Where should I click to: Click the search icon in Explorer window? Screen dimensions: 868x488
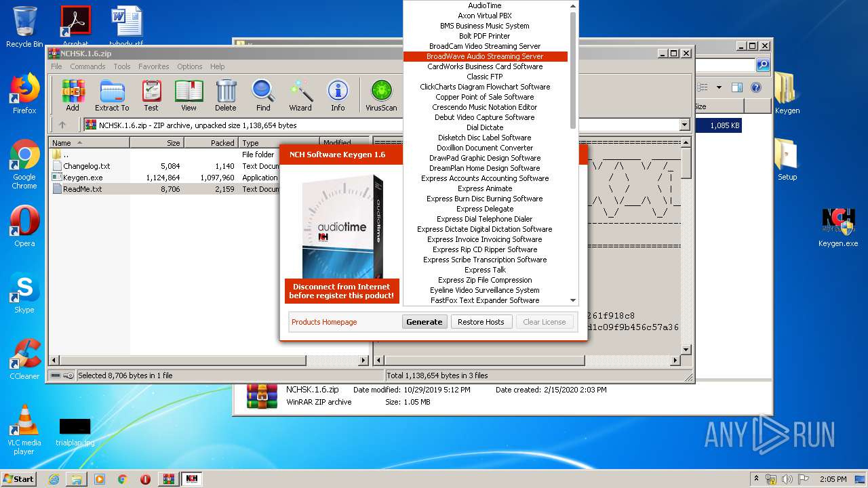tap(763, 65)
